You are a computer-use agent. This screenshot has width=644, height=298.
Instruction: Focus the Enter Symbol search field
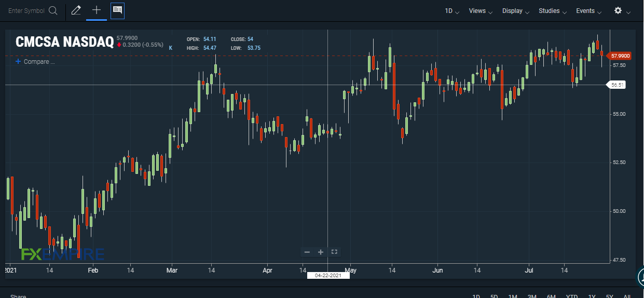(x=26, y=10)
